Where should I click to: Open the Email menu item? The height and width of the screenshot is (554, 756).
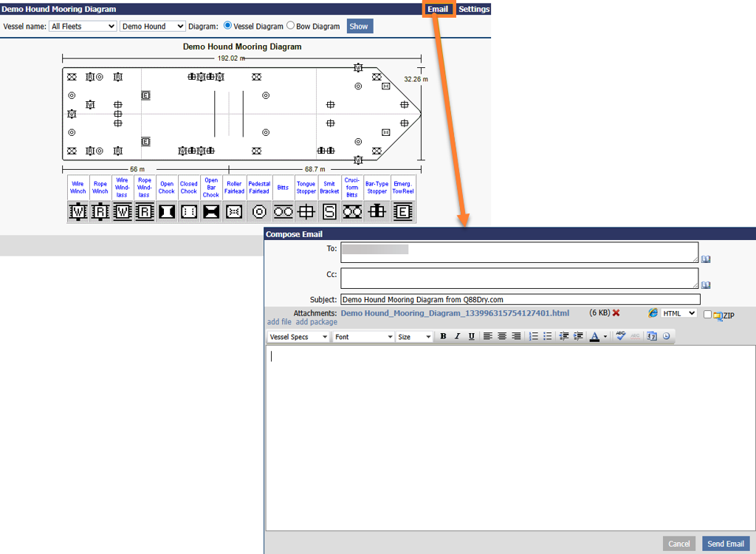(438, 10)
